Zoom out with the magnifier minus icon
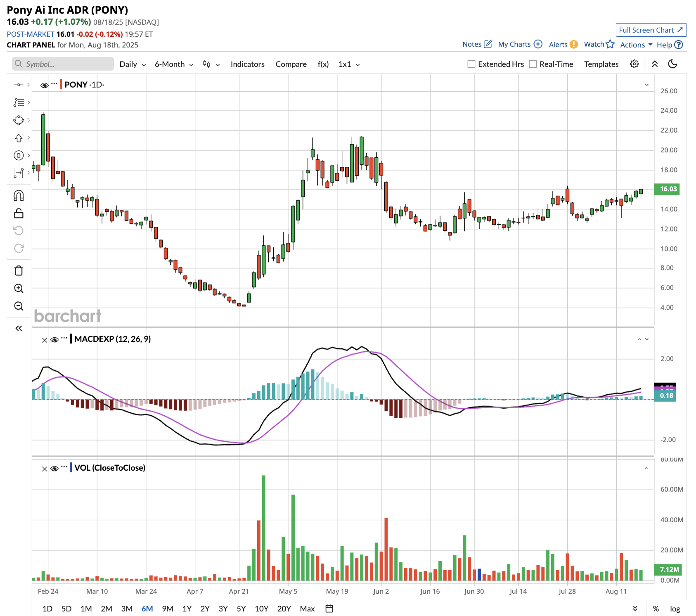 click(x=19, y=306)
